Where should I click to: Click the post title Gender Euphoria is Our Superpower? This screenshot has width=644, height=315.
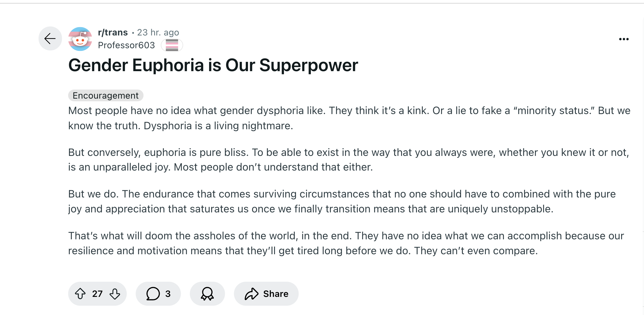tap(213, 65)
